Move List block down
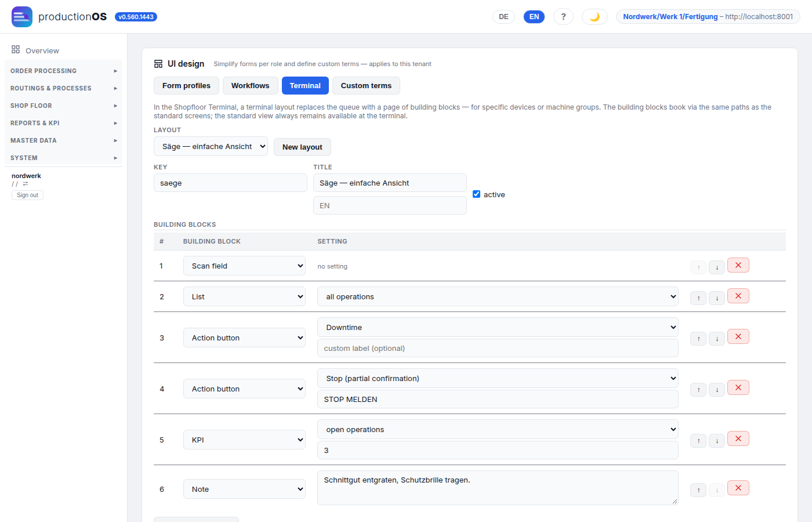 point(717,298)
